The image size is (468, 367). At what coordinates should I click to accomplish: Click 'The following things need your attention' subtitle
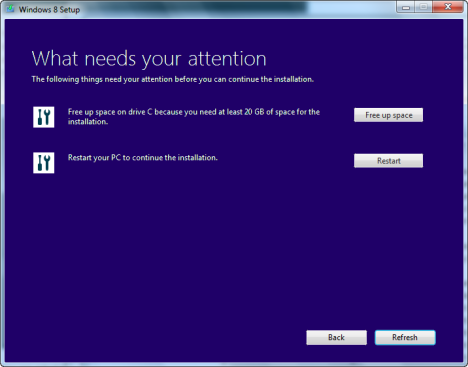click(x=173, y=79)
